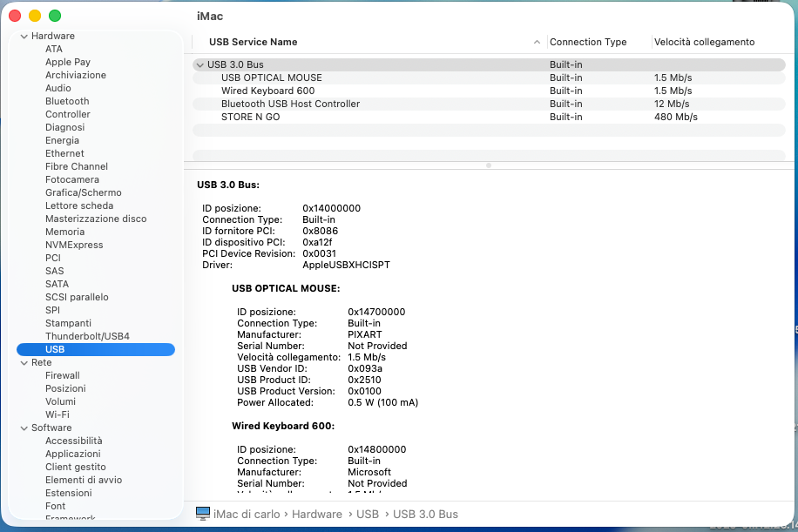Select USB OPTICAL MOUSE device row
Viewport: 798px width, 532px height.
click(x=489, y=77)
